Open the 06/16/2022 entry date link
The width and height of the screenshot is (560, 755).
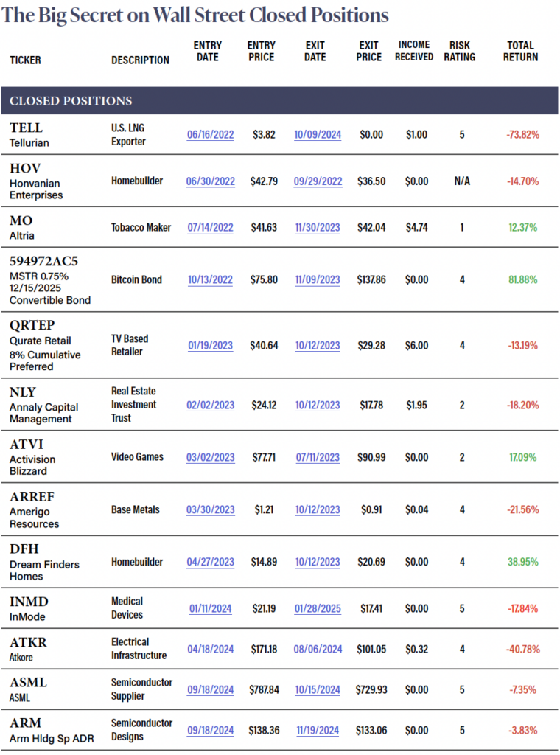pos(211,135)
